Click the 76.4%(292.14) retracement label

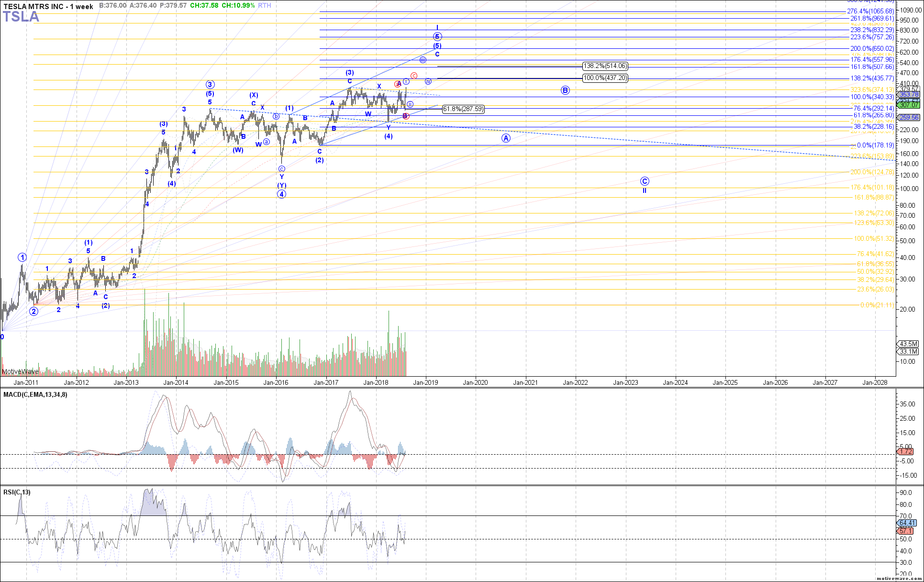[874, 108]
